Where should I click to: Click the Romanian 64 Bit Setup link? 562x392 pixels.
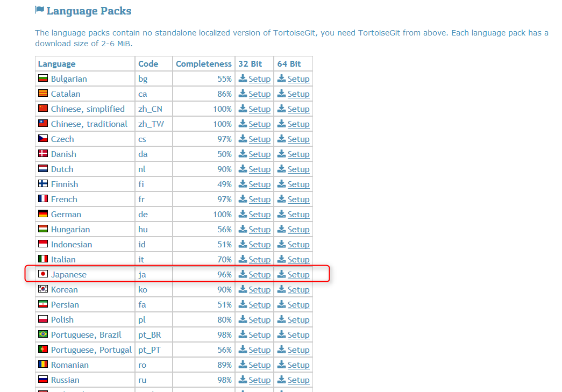point(298,365)
